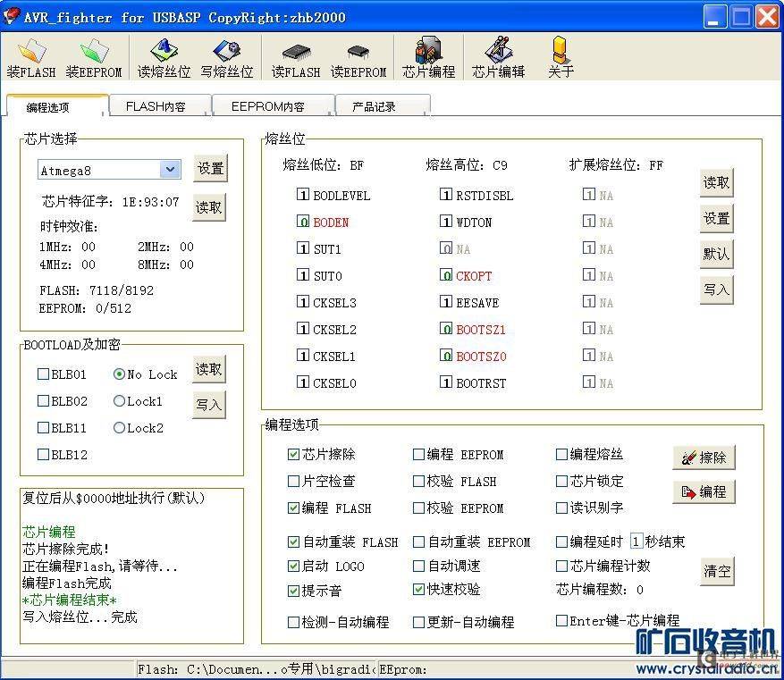Toggle the WDTON fuse bit
This screenshot has width=784, height=680.
(445, 221)
